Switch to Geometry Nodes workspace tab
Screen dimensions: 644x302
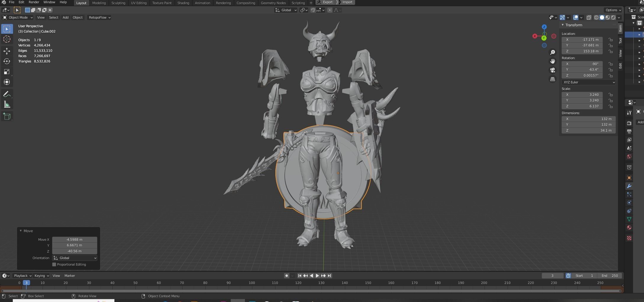click(273, 3)
